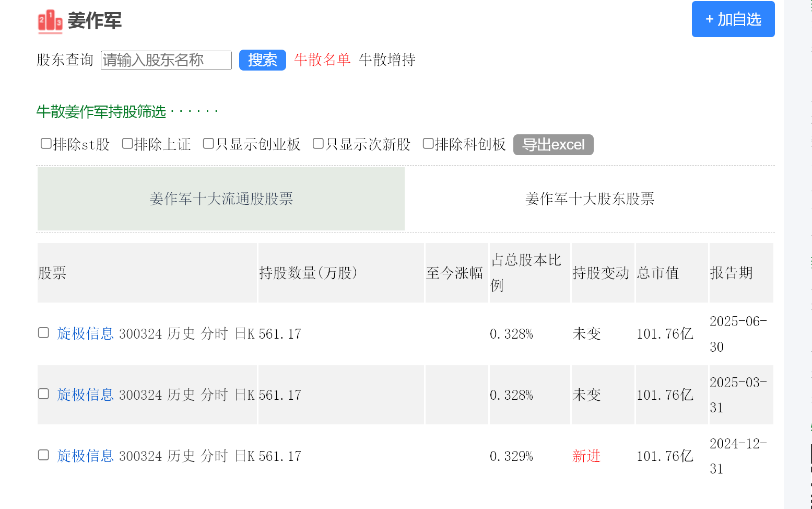
Task: Open 日K chart in the 2024-12-31 row
Action: pyautogui.click(x=244, y=456)
